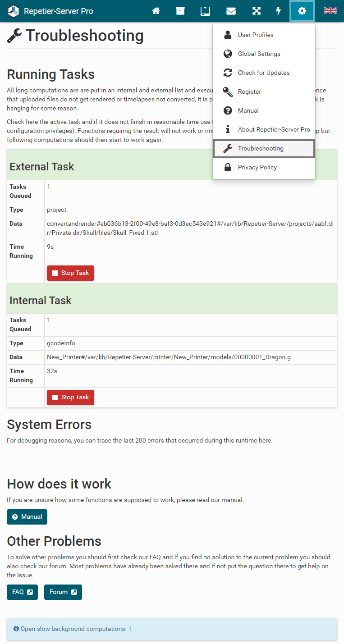Open the Forum external link
The image size is (344, 644).
63,592
